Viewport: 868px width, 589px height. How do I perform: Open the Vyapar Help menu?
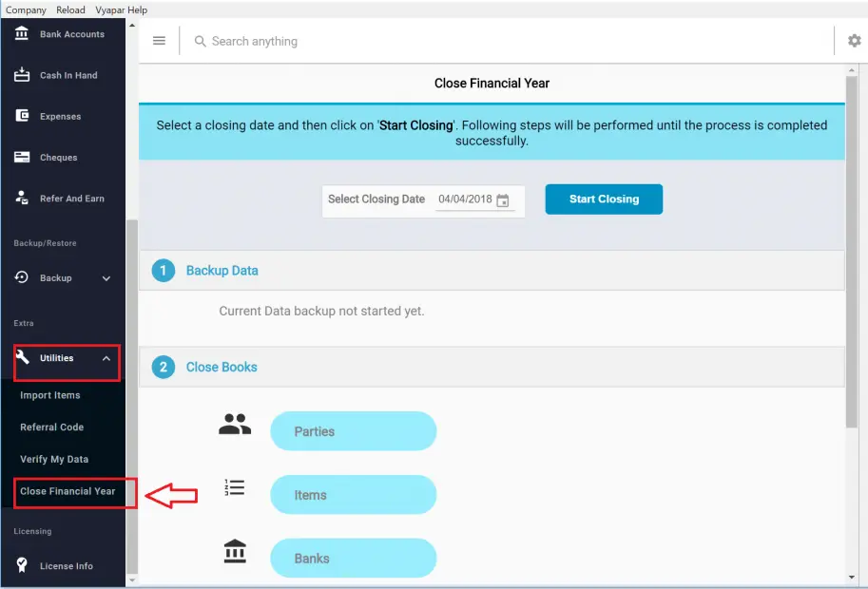(122, 9)
